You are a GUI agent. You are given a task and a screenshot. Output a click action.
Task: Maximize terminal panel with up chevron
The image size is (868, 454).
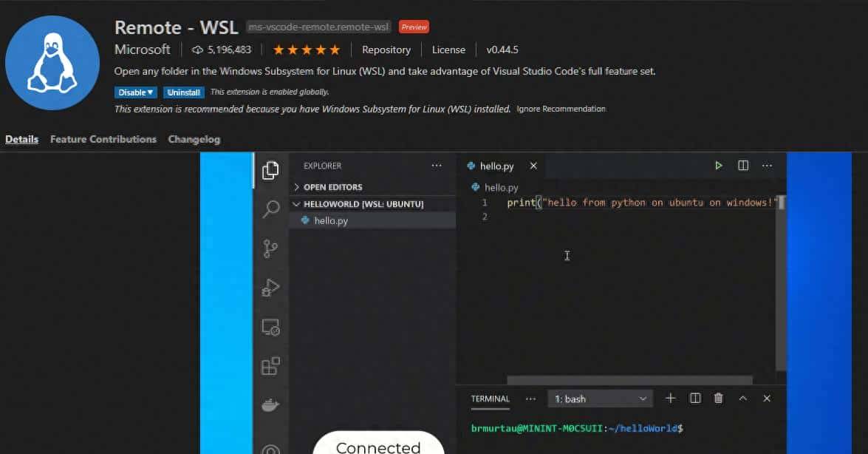pyautogui.click(x=743, y=398)
